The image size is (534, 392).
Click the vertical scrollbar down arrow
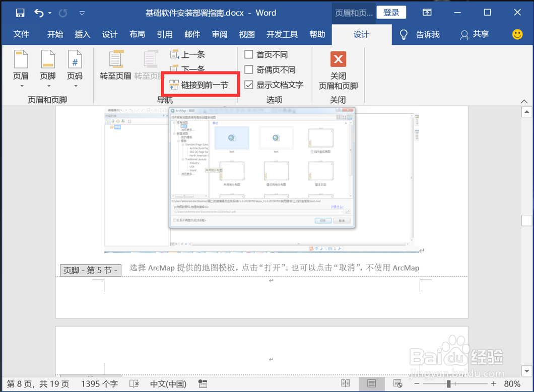(x=526, y=371)
